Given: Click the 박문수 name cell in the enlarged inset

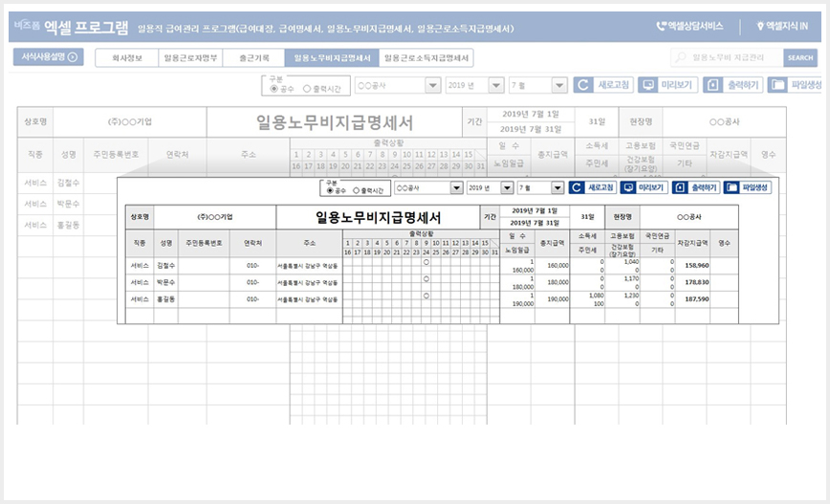Looking at the screenshot, I should coord(165,283).
